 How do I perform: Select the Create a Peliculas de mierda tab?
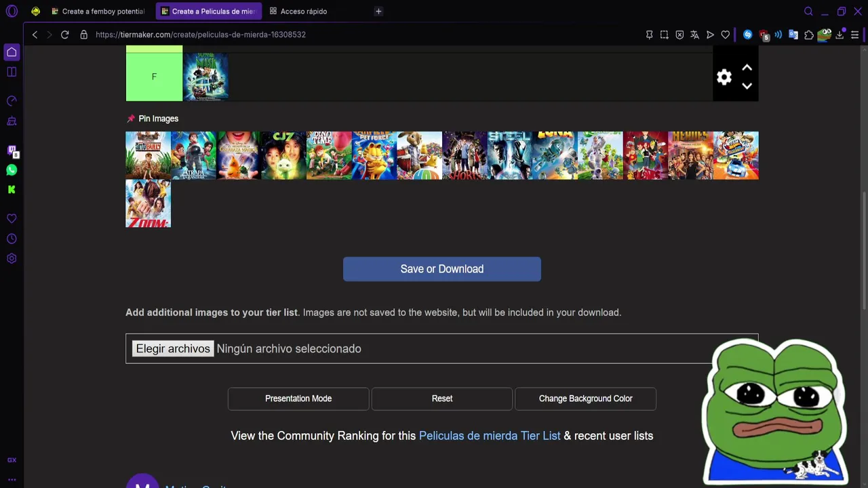tap(209, 11)
